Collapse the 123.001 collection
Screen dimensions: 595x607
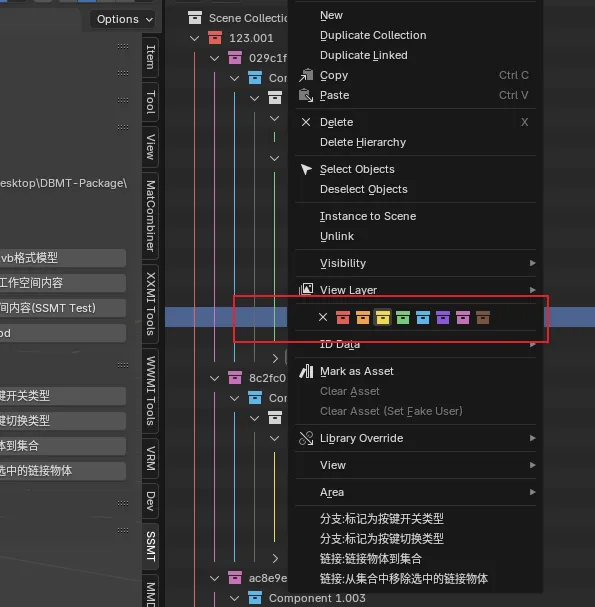[x=195, y=38]
